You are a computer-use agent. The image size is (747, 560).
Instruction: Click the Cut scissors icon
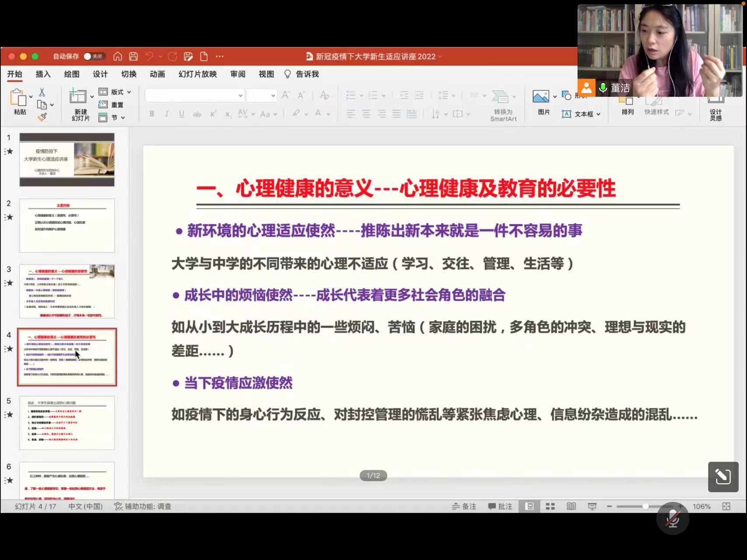[x=42, y=92]
